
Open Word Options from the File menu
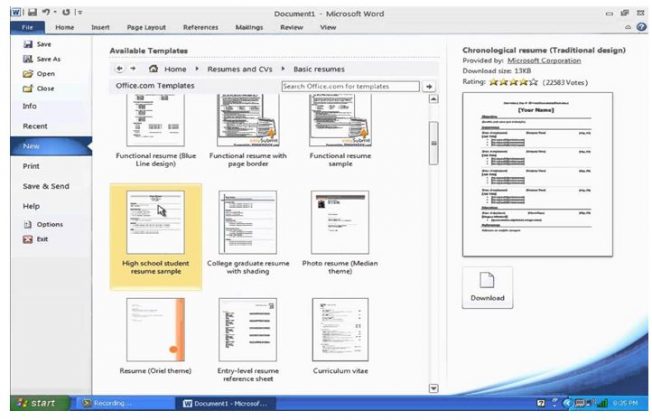(43, 224)
